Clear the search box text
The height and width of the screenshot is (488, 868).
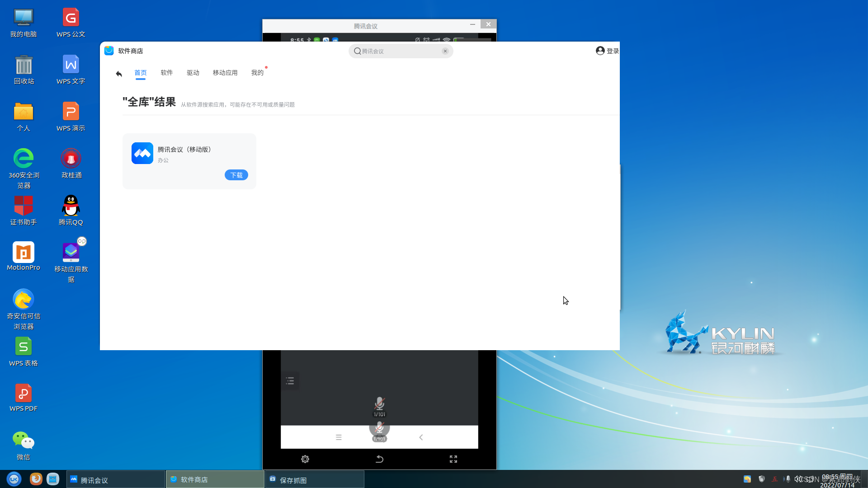(x=445, y=51)
